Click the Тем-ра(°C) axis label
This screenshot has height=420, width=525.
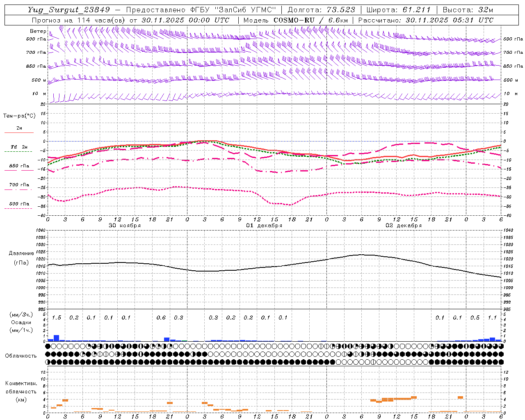[19, 116]
